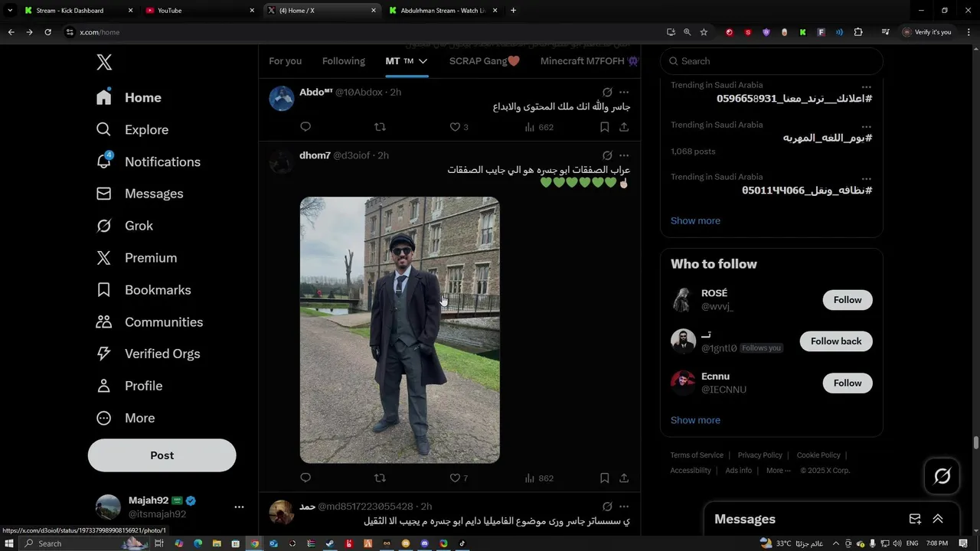Open Verified Orgs in the sidebar
The image size is (980, 551).
pyautogui.click(x=148, y=354)
